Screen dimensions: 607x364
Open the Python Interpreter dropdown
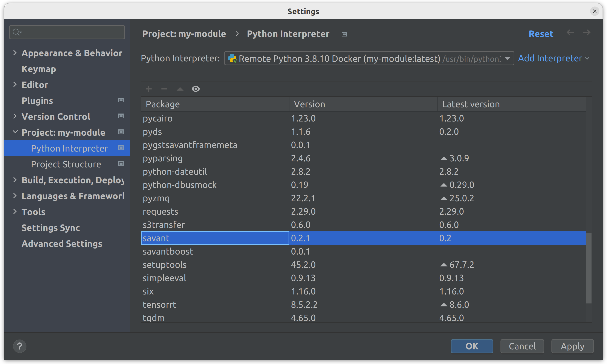507,59
